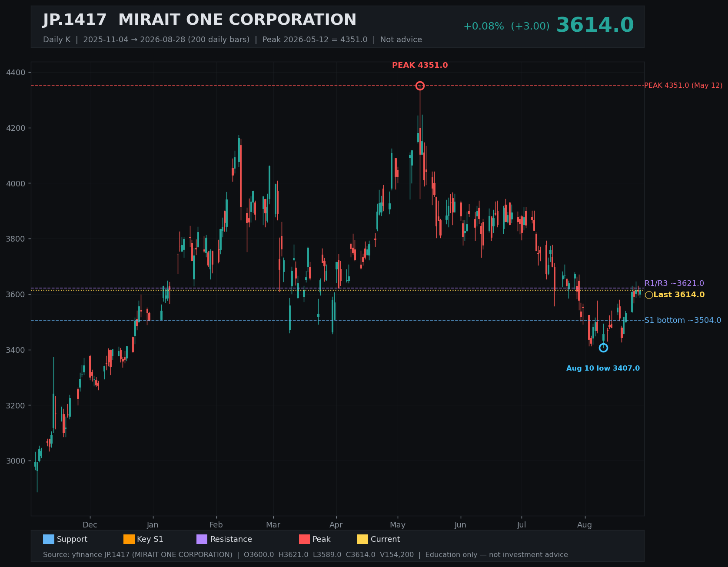Click the "Current" legend label
The width and height of the screenshot is (728, 567).
tap(385, 539)
